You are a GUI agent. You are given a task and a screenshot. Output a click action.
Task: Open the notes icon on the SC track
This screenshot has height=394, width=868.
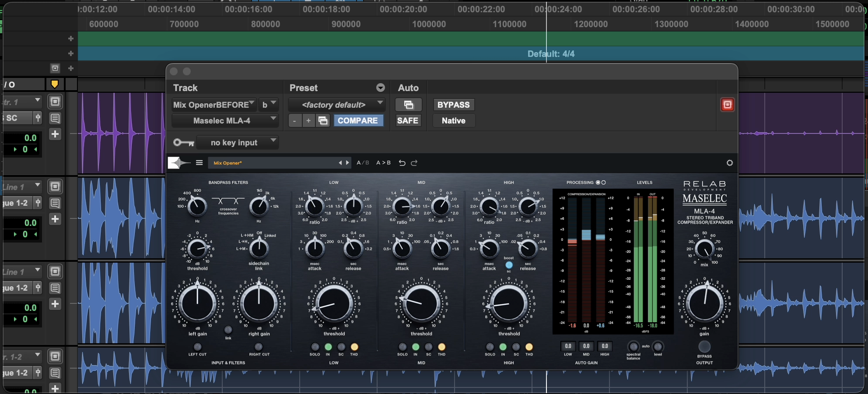pyautogui.click(x=55, y=118)
